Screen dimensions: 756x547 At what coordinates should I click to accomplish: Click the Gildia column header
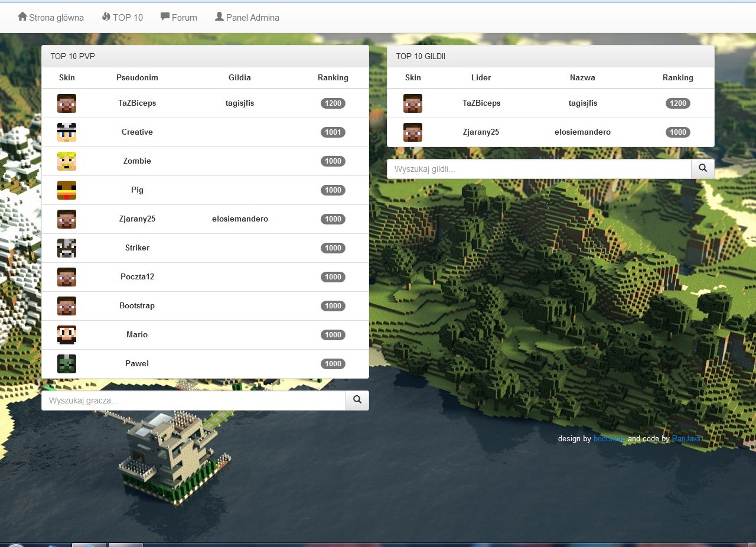(x=240, y=77)
